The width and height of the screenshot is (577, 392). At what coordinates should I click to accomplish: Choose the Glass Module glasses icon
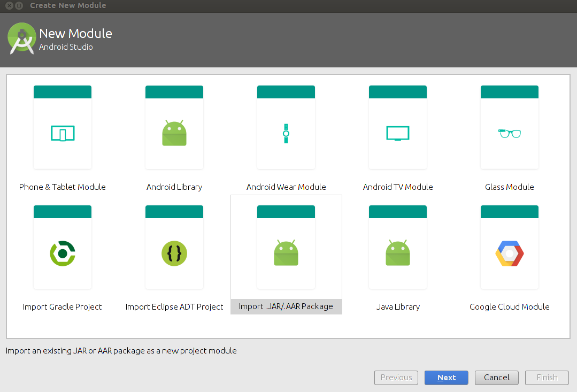click(x=510, y=133)
